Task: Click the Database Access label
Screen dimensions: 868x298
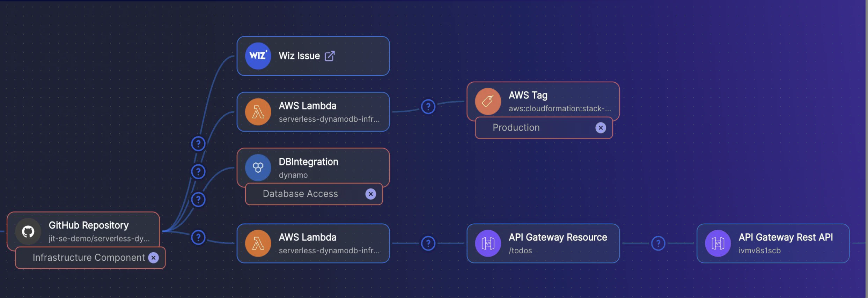Action: pos(300,194)
